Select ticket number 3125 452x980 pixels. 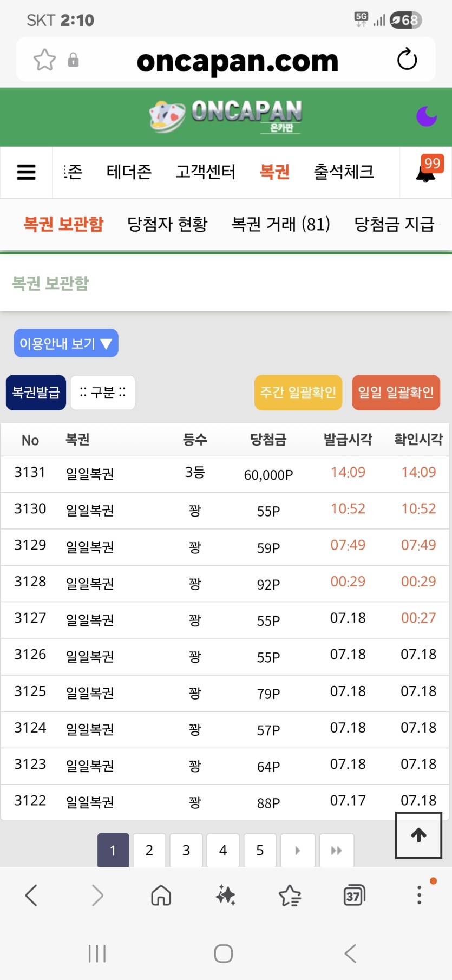[30, 691]
